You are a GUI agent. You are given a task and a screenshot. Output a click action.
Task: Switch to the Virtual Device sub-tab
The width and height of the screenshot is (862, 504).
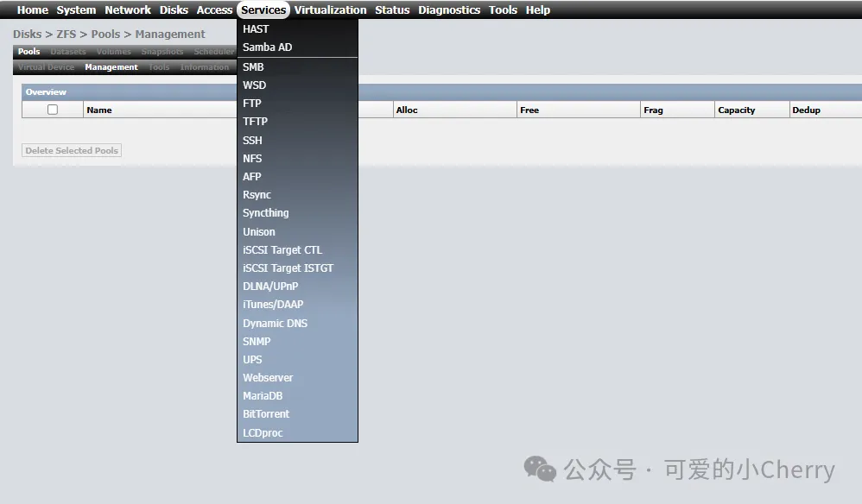tap(47, 67)
